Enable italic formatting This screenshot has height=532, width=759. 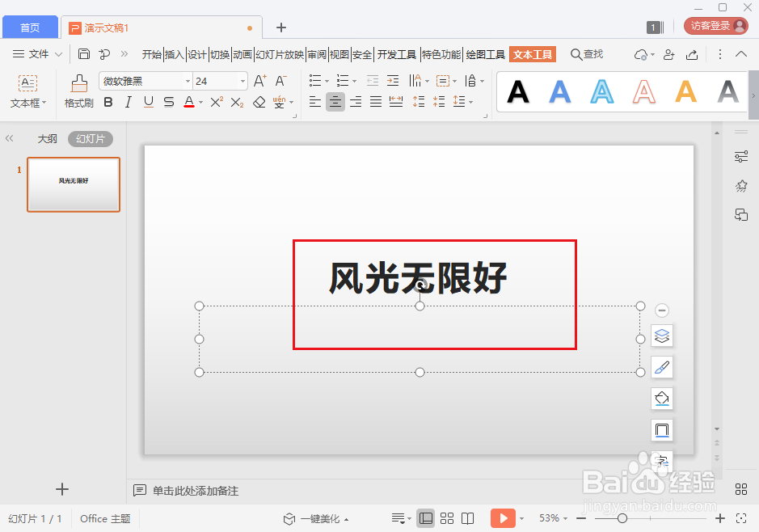click(127, 102)
